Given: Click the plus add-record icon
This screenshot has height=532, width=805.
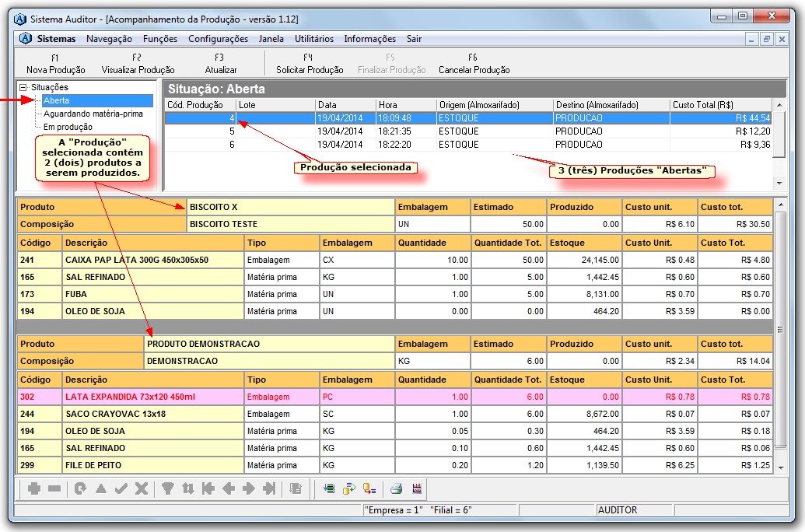Looking at the screenshot, I should point(34,489).
